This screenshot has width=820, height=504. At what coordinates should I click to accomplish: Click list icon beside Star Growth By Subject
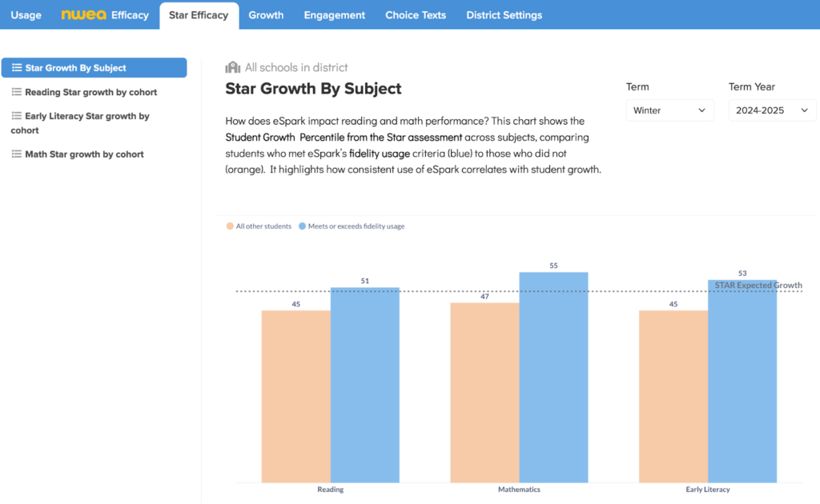pyautogui.click(x=17, y=67)
